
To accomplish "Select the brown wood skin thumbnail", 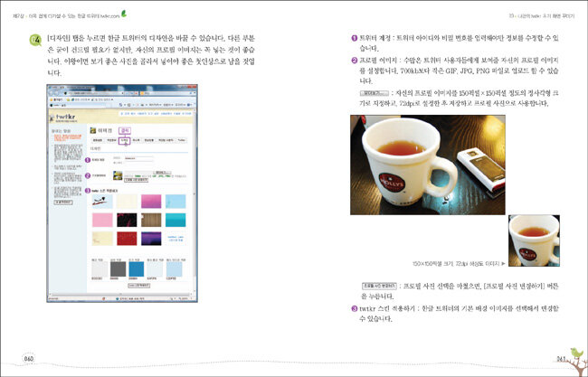I will tap(150, 220).
